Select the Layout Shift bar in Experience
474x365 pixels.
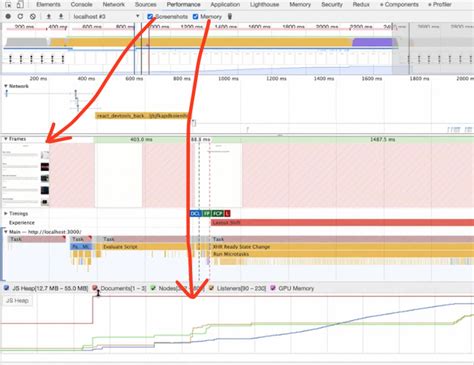(x=342, y=222)
